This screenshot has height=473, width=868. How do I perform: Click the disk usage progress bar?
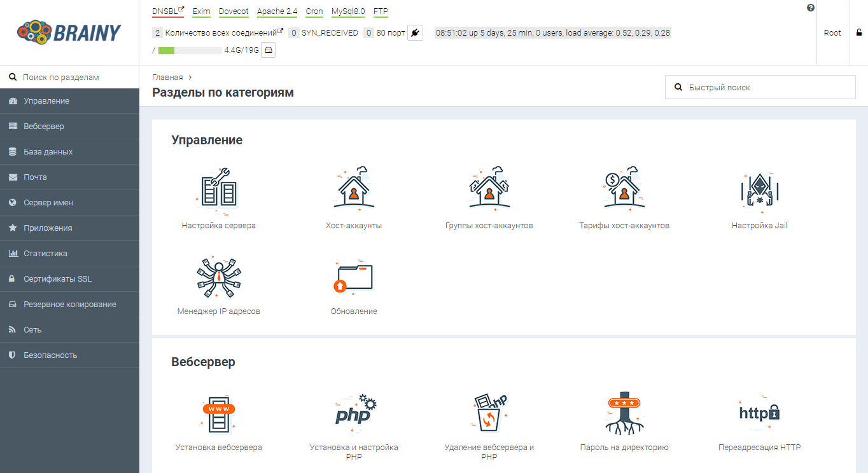coord(190,50)
